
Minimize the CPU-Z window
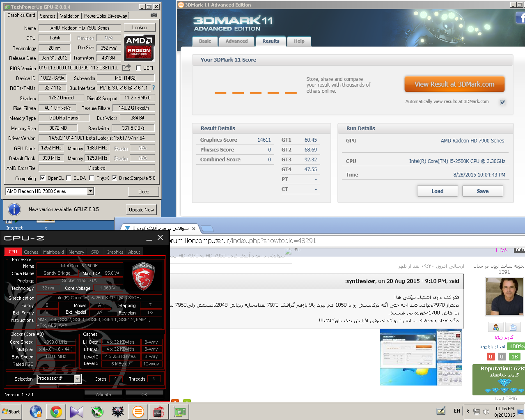click(x=149, y=238)
